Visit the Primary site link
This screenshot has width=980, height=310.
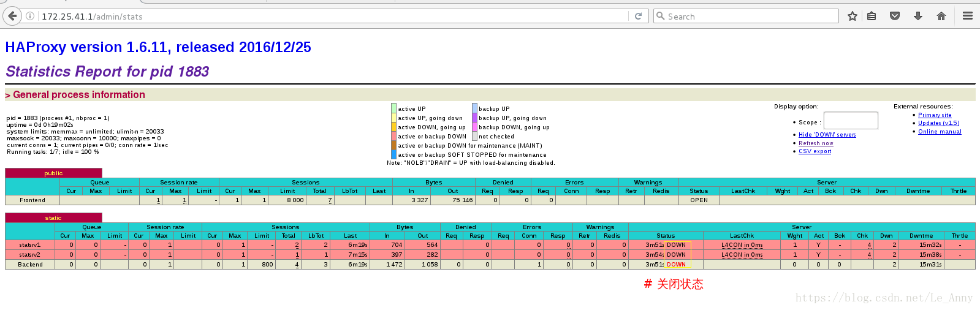click(x=935, y=115)
